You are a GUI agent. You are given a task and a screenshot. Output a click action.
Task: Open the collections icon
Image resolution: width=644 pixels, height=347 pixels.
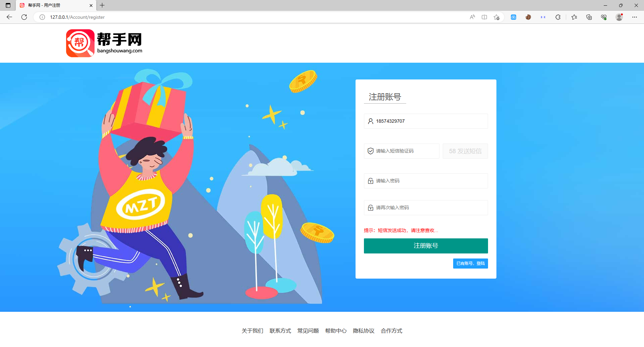click(589, 17)
